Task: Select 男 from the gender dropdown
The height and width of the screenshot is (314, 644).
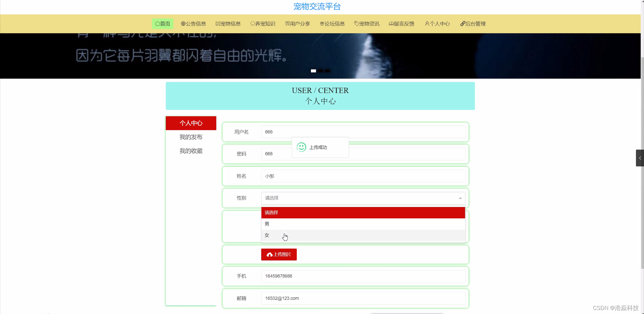Action: pos(363,223)
